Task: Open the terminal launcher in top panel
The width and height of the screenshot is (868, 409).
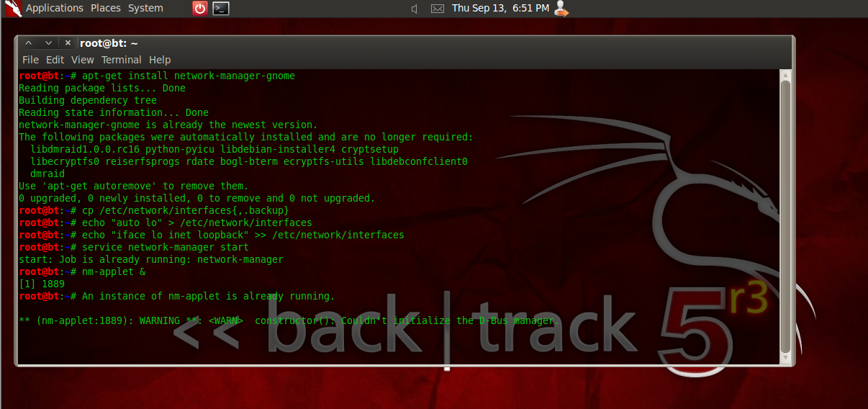Action: click(x=221, y=9)
